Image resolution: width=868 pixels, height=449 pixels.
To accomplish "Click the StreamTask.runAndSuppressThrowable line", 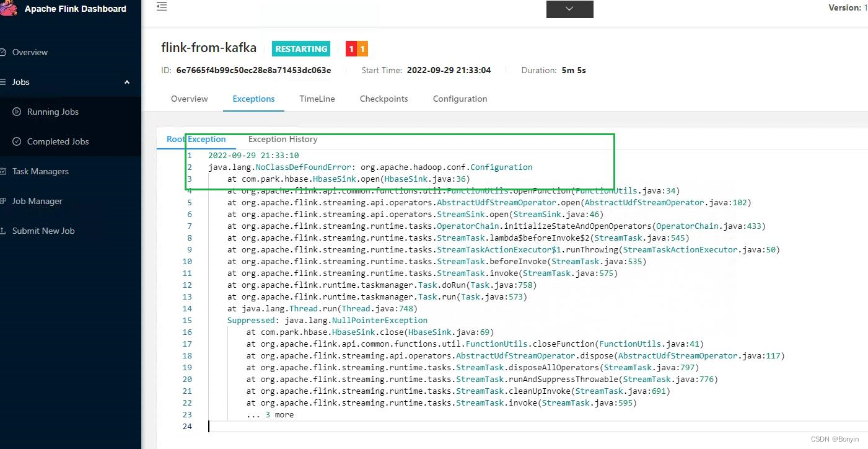I will (482, 379).
